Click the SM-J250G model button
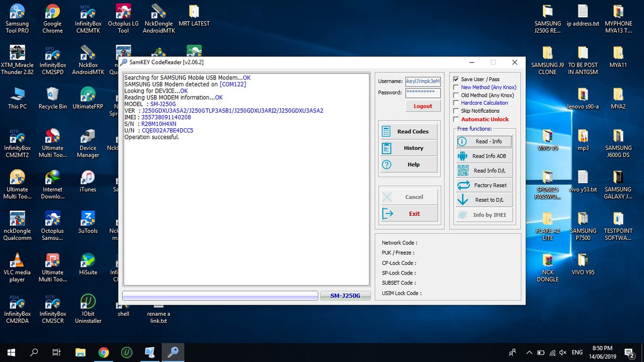Screen dimensions: 644x362 tap(345, 296)
